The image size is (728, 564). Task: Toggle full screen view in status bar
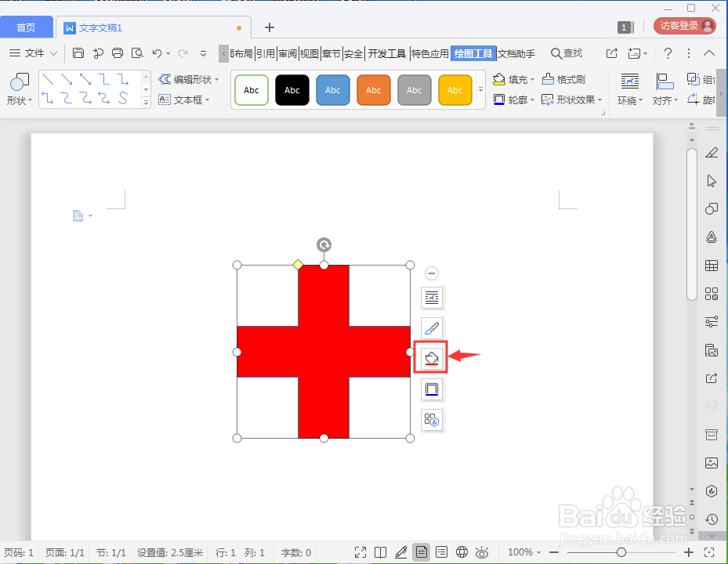(360, 552)
